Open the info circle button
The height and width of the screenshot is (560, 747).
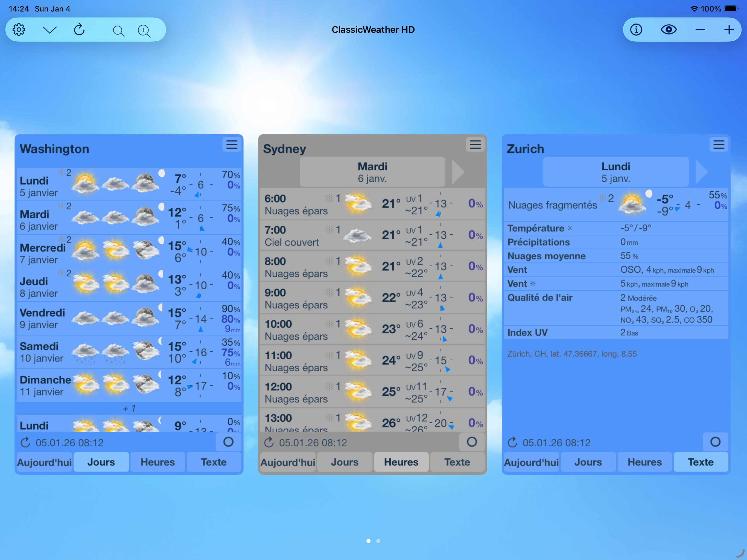(x=636, y=30)
